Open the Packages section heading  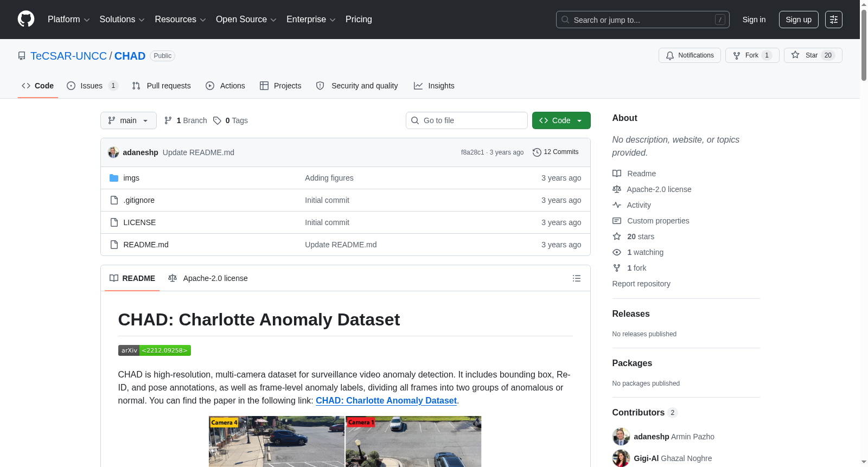632,363
